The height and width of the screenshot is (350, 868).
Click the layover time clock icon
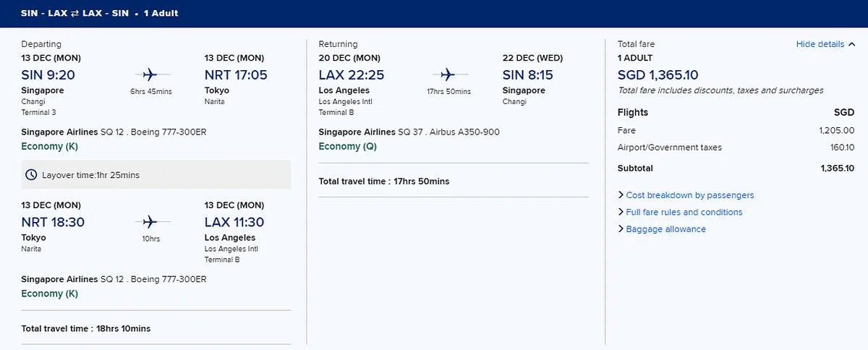tap(31, 175)
